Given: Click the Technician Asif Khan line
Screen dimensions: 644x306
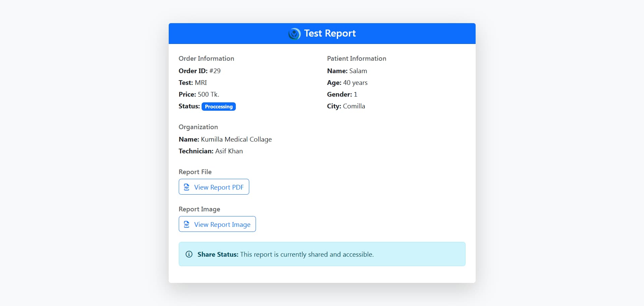Looking at the screenshot, I should pos(211,151).
